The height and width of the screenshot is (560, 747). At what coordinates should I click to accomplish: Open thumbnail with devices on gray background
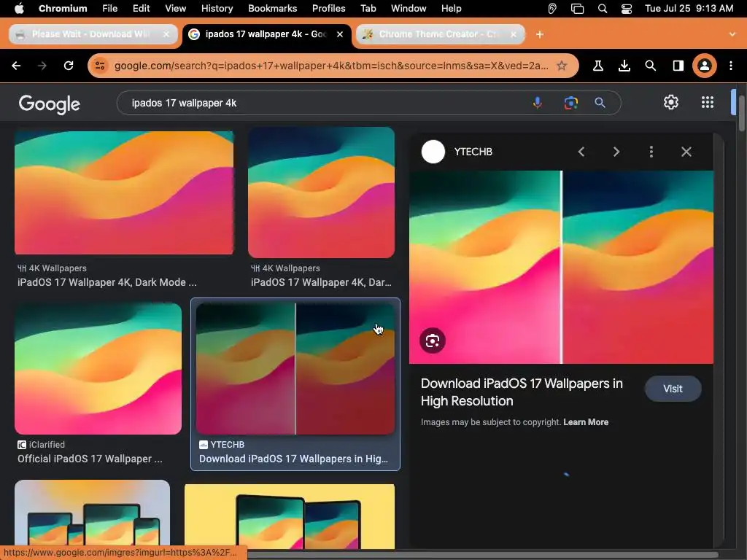pyautogui.click(x=92, y=513)
